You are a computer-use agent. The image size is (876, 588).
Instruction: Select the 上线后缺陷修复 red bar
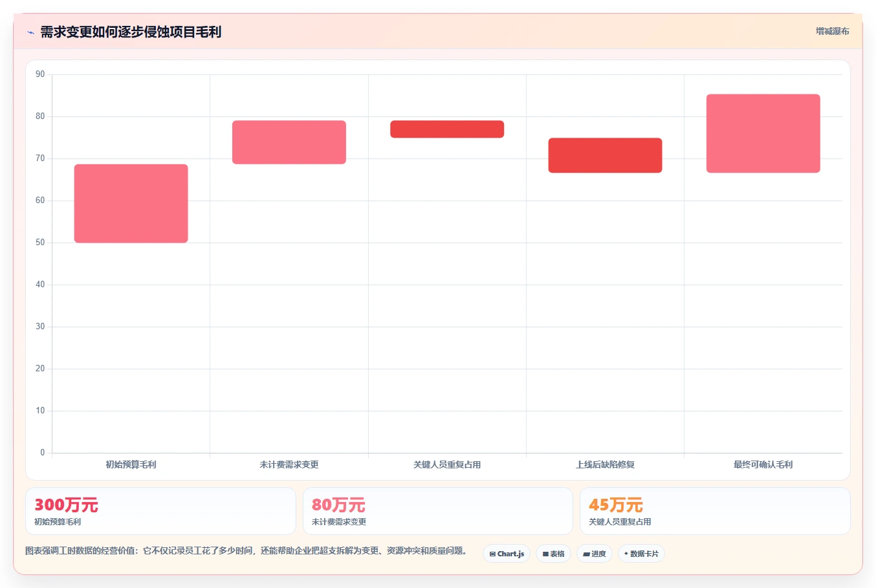pos(605,155)
